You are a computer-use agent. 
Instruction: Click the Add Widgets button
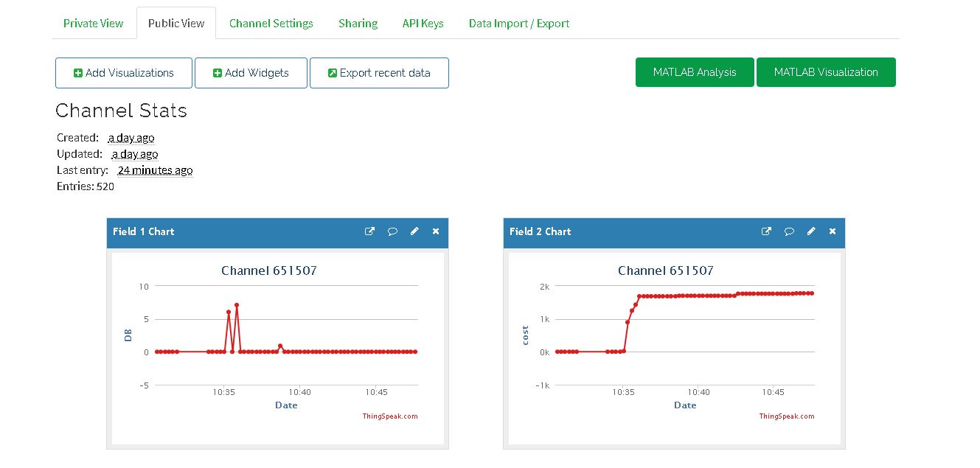[251, 73]
